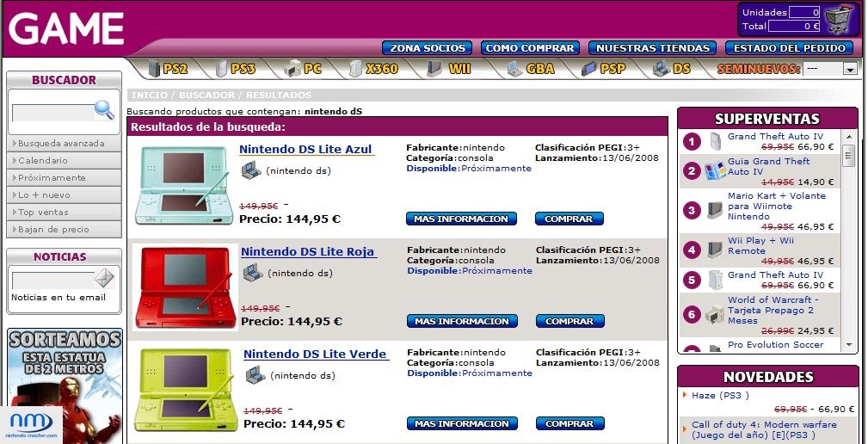The width and height of the screenshot is (868, 444).
Task: Open Busqueda avanzada in sidebar
Action: (64, 144)
